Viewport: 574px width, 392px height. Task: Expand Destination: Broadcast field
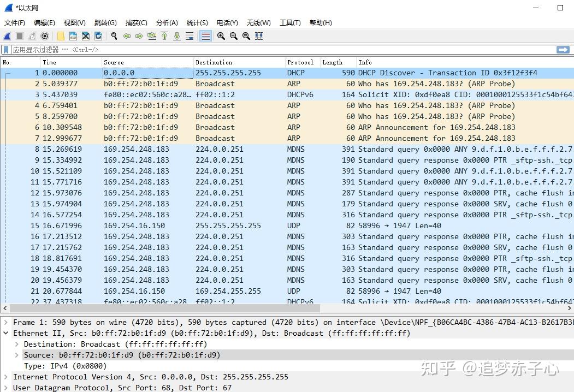coord(16,344)
